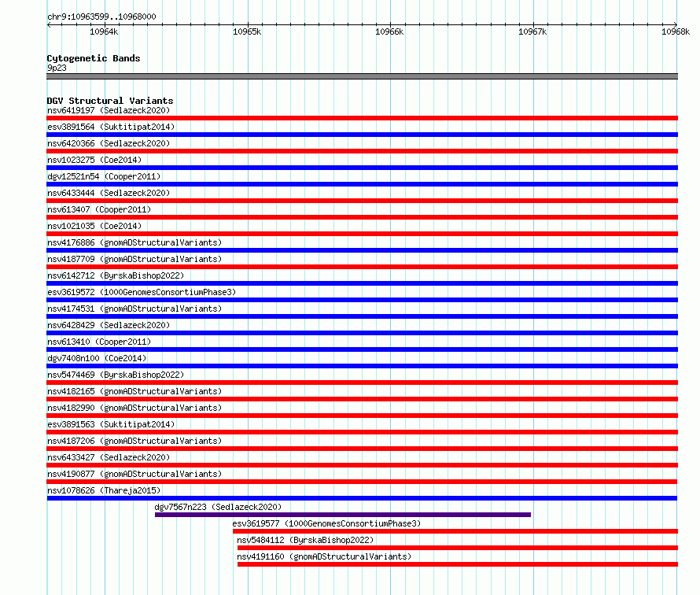Click the Cytogenetic Bands track title
The width and height of the screenshot is (700, 595).
(94, 58)
